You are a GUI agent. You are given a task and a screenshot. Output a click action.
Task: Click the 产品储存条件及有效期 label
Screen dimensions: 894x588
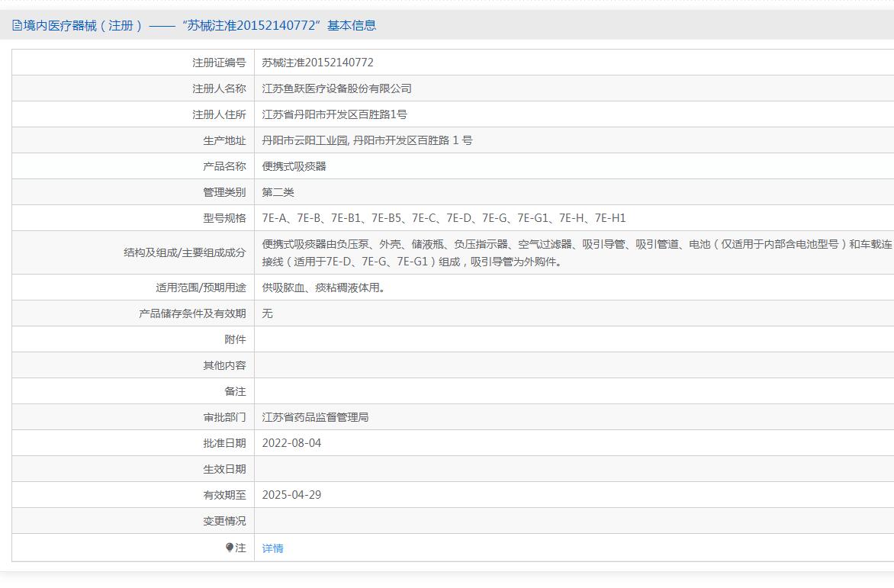(192, 313)
